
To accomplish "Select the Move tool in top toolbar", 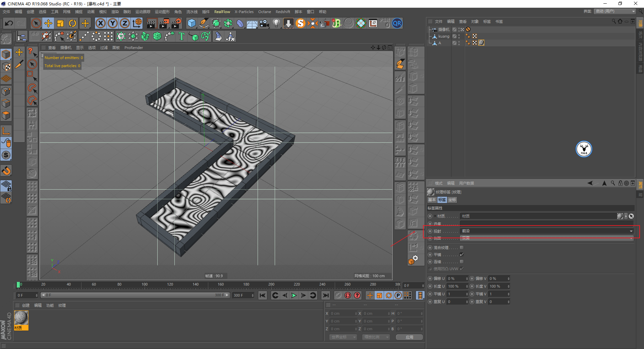I will (x=48, y=23).
